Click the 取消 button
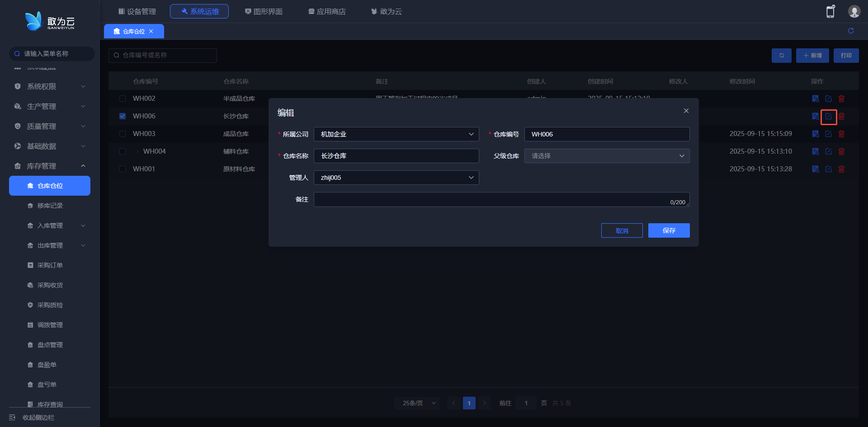The height and width of the screenshot is (427, 868). 622,230
